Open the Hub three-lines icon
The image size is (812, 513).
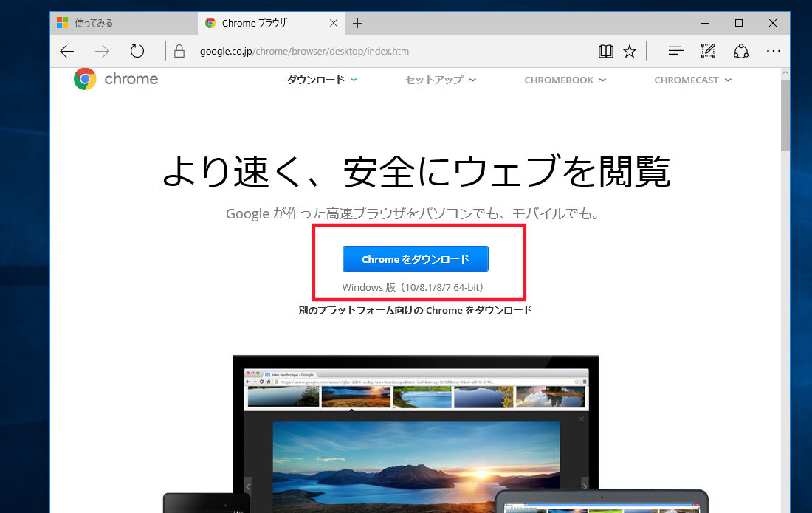[675, 51]
